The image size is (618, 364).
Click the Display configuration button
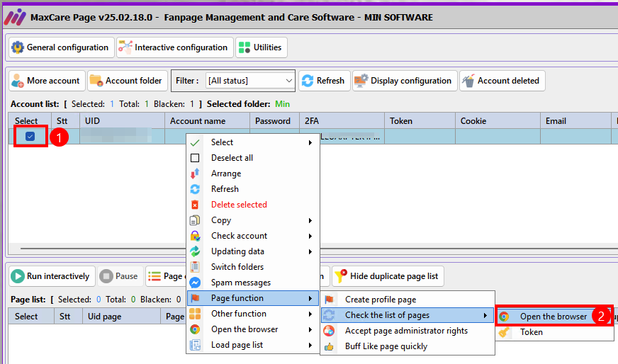pos(405,81)
